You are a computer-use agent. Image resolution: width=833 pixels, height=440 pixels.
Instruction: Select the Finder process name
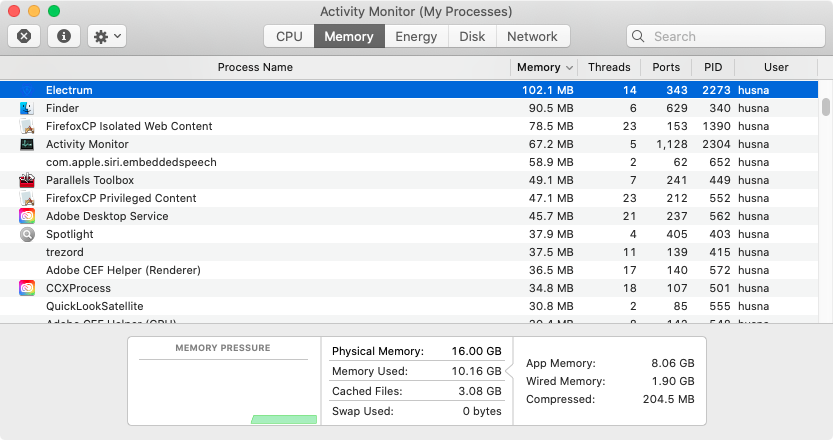[62, 108]
